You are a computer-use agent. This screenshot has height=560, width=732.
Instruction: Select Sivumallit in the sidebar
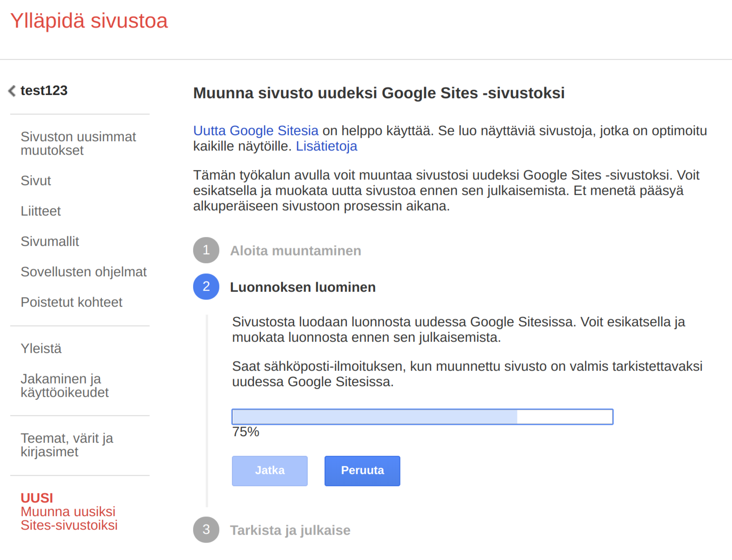coord(50,241)
